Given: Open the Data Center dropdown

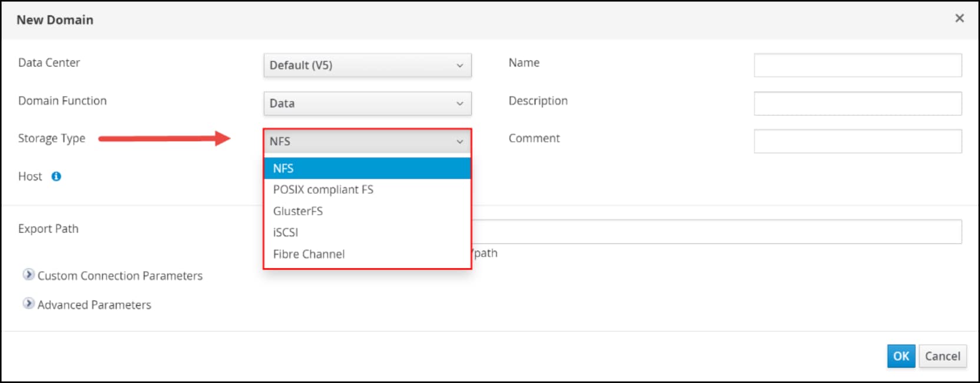Looking at the screenshot, I should click(x=367, y=65).
